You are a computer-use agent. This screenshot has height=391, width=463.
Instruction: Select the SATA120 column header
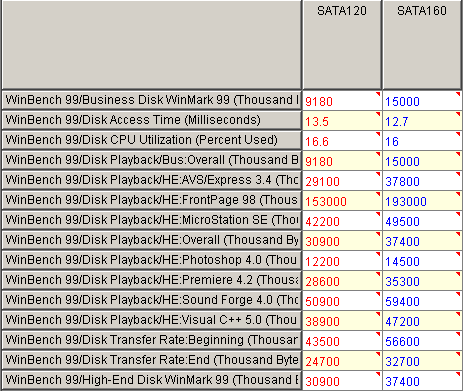pos(342,45)
